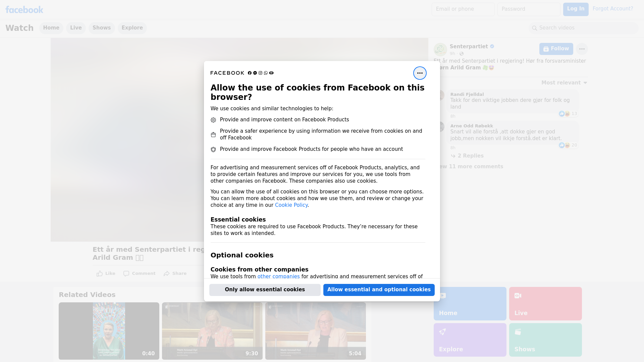The height and width of the screenshot is (362, 644).
Task: Click the Log In button
Action: tap(576, 9)
